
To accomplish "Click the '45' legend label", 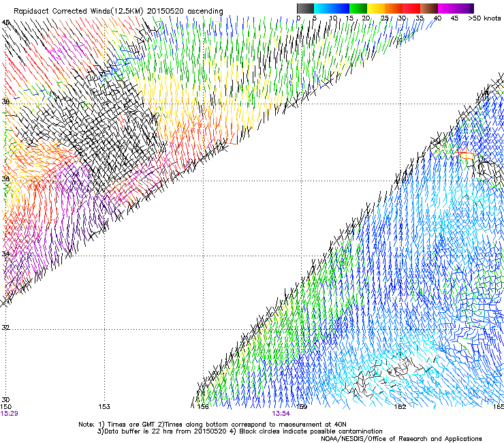I will coord(454,18).
